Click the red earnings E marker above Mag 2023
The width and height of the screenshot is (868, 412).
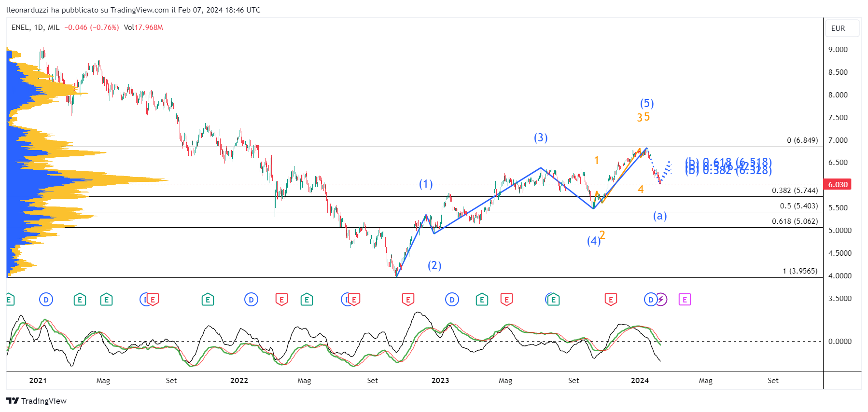(x=506, y=300)
